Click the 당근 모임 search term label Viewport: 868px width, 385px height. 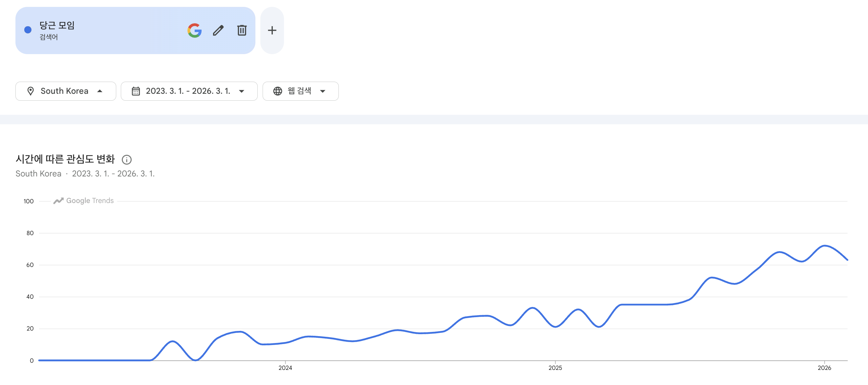pyautogui.click(x=57, y=26)
